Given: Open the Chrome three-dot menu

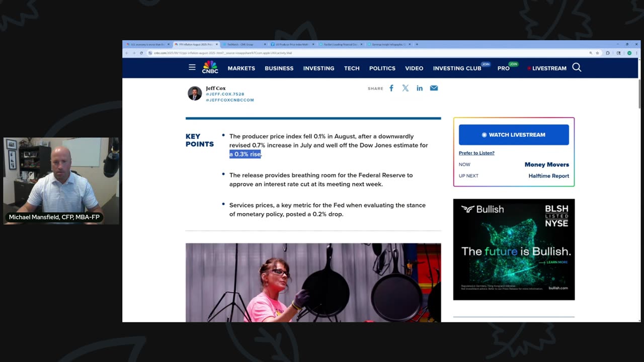Looking at the screenshot, I should [636, 53].
